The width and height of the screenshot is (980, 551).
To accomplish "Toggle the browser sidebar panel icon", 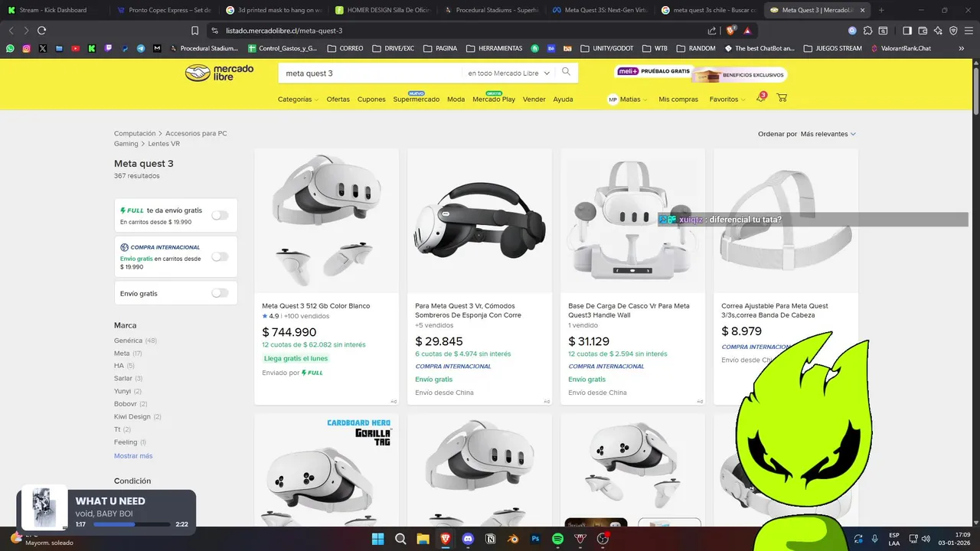I will pos(907,31).
